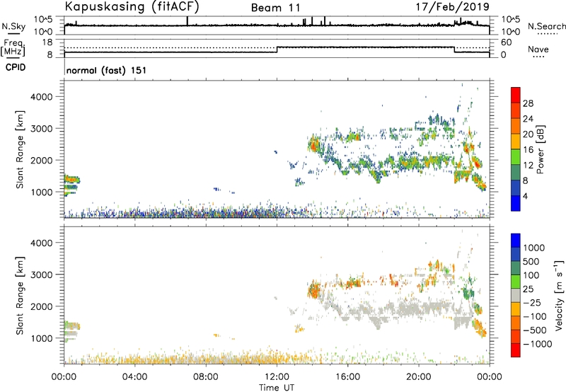Click the "CPID" label

16,67
